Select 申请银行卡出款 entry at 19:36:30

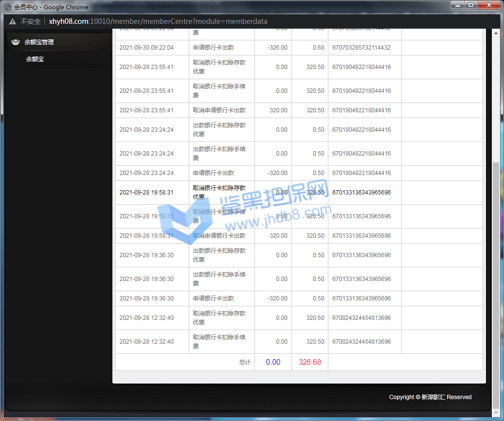(213, 298)
